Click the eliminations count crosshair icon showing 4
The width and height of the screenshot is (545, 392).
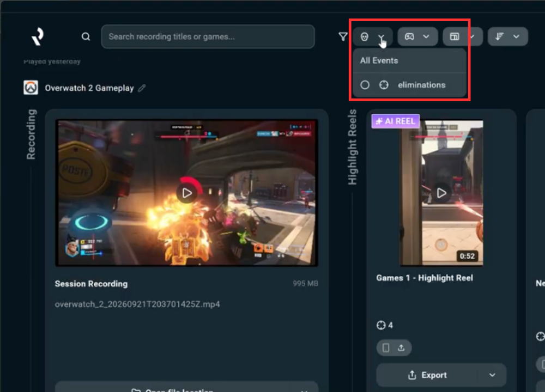pos(381,325)
